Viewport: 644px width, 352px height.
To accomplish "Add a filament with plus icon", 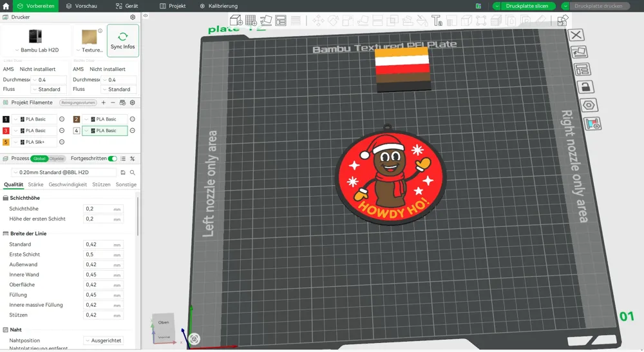I will [x=104, y=103].
